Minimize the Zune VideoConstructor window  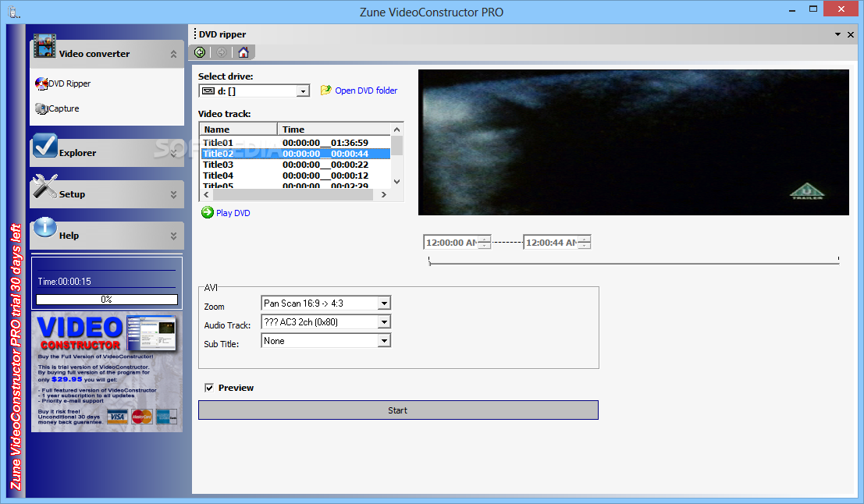(x=792, y=9)
